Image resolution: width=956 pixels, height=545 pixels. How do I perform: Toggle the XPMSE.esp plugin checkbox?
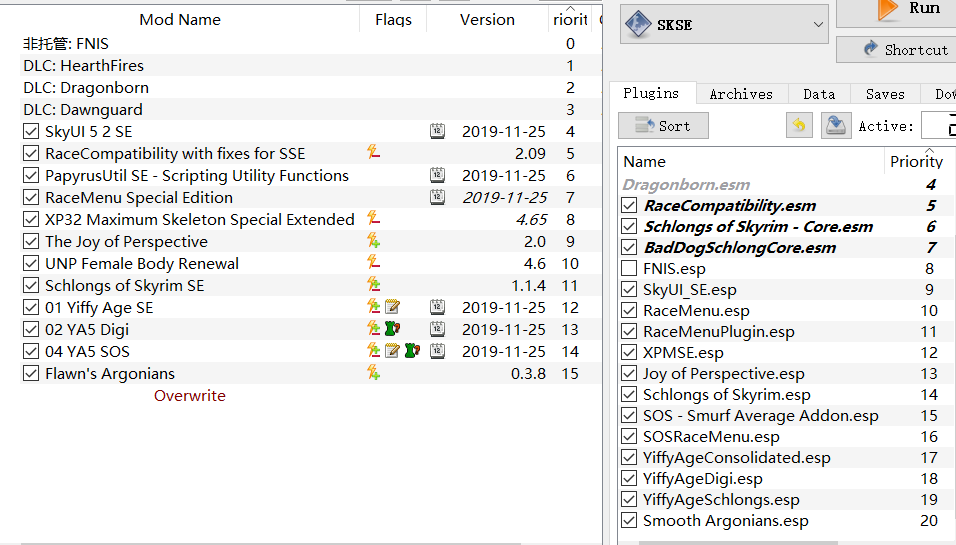[629, 352]
